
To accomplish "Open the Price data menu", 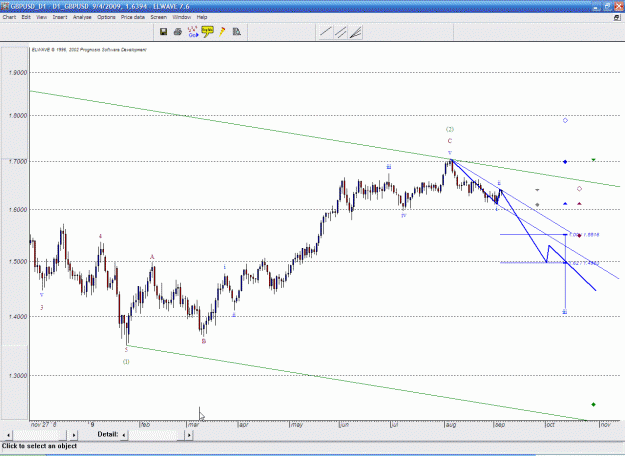I will 133,17.
